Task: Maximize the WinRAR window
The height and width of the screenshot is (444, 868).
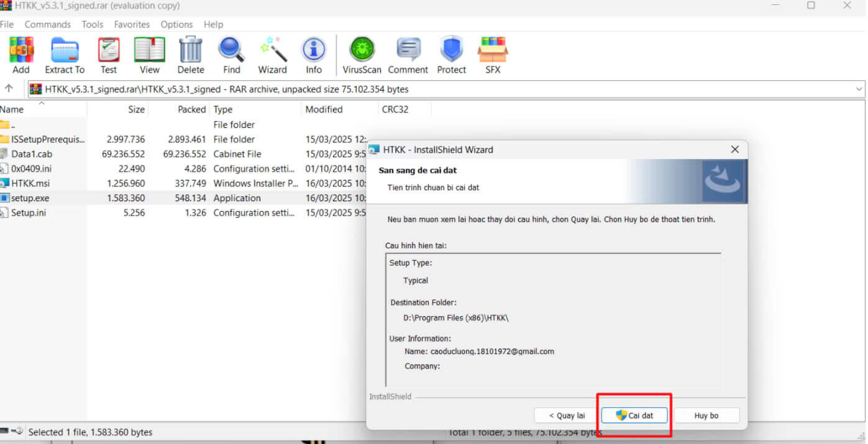Action: (x=811, y=6)
